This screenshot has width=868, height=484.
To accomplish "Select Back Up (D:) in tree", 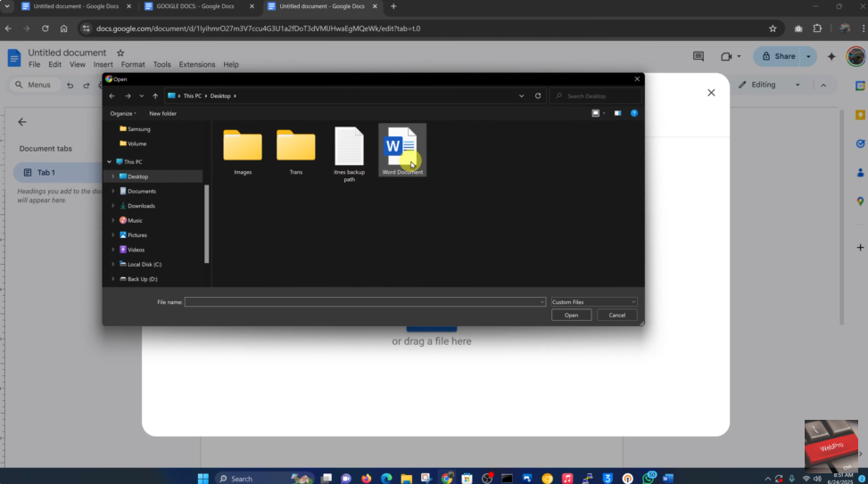I will tap(138, 279).
